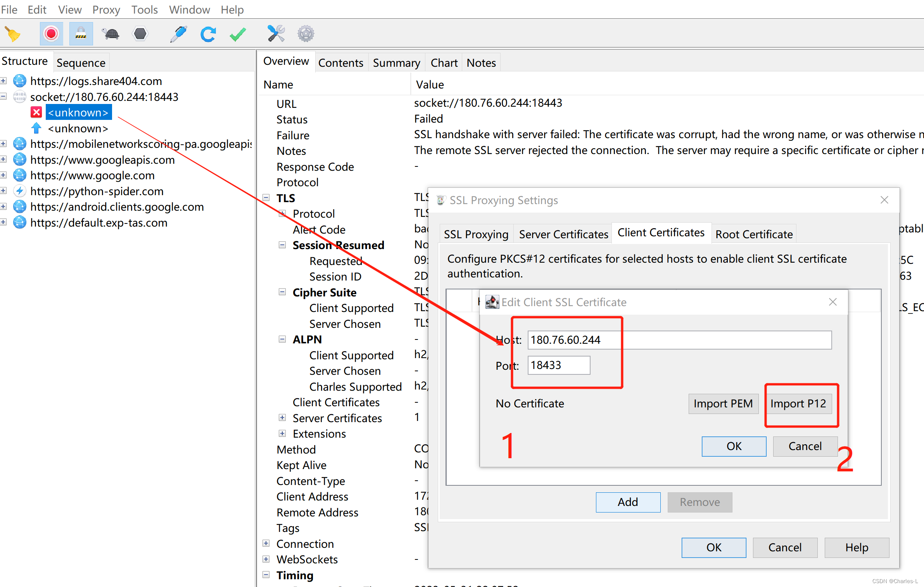Open the Chart tab
Image resolution: width=924 pixels, height=587 pixels.
[444, 62]
